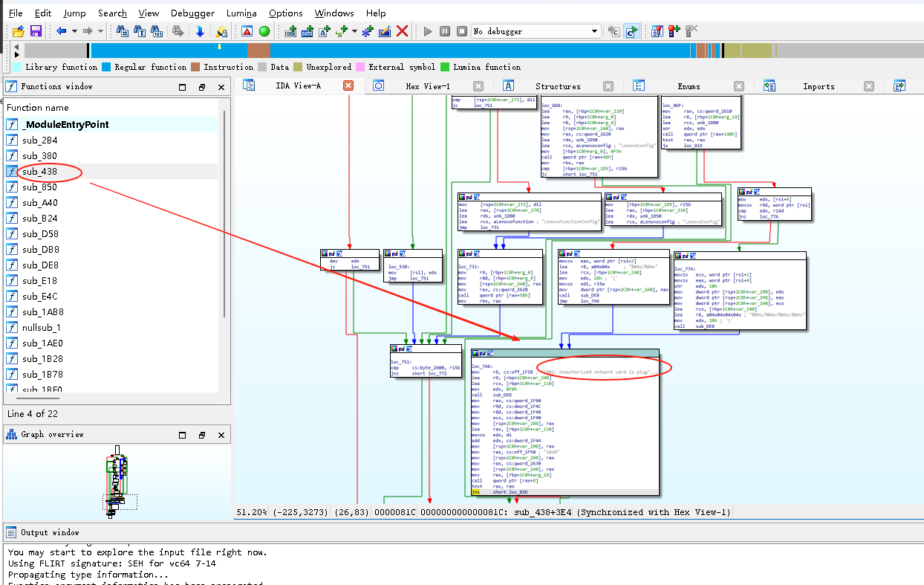Click the graph overview thumbnail
This screenshot has height=585, width=924.
click(118, 483)
